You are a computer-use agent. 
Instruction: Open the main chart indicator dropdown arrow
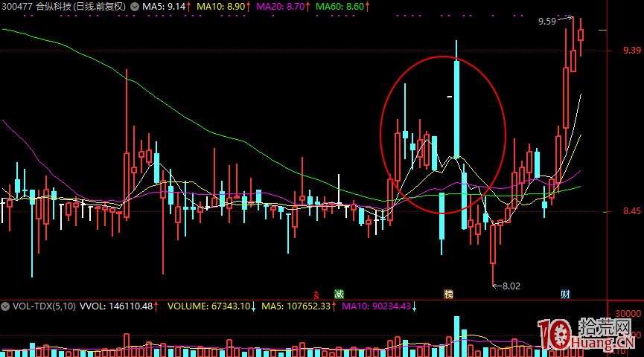click(135, 7)
